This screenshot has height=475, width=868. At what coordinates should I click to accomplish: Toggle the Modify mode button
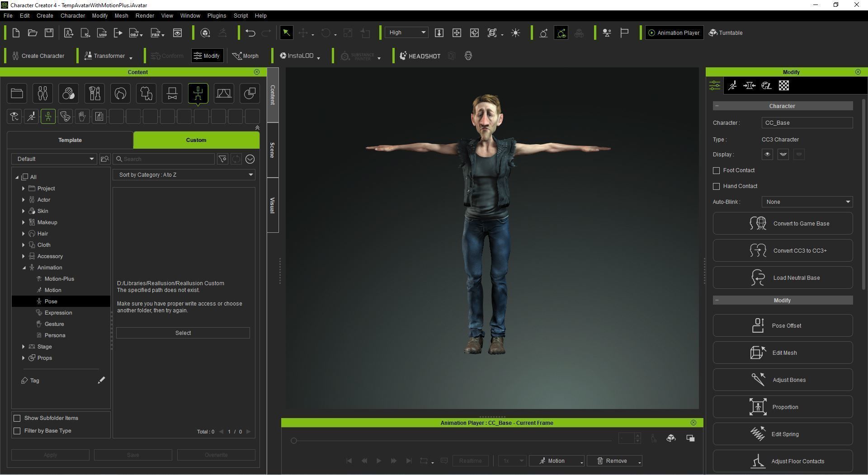coord(207,56)
